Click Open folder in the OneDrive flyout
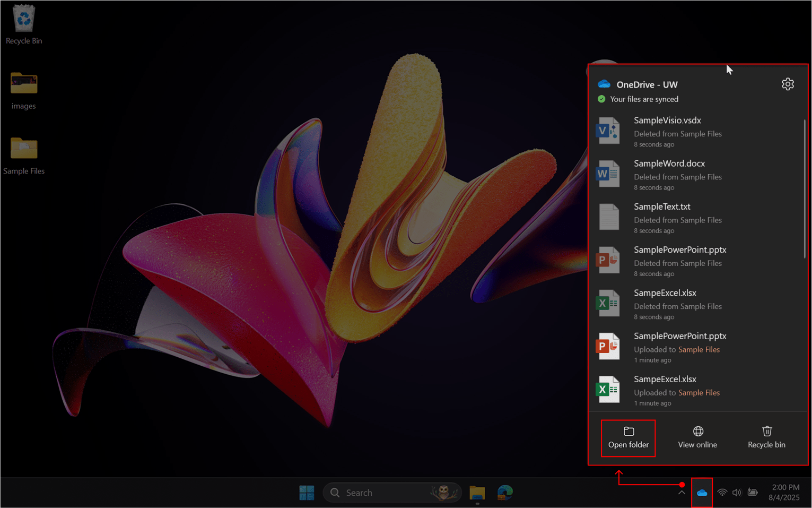The height and width of the screenshot is (508, 812). pyautogui.click(x=628, y=436)
